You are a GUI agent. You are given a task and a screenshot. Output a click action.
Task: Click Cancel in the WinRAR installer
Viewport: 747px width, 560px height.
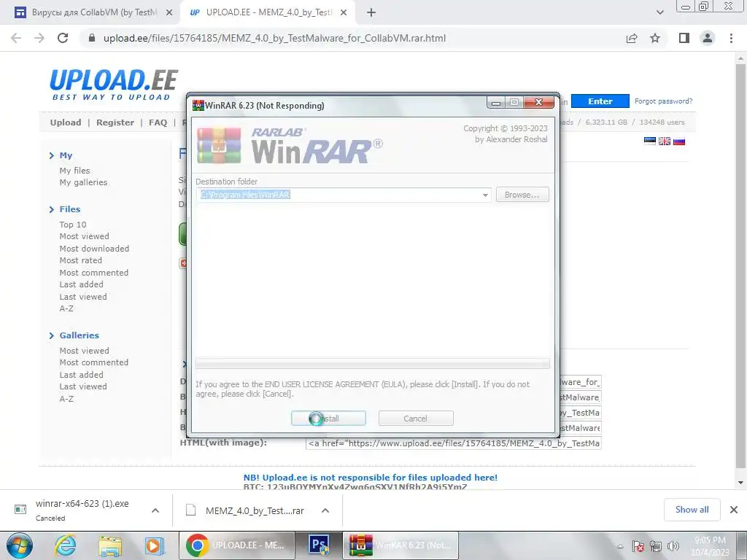[x=415, y=418]
